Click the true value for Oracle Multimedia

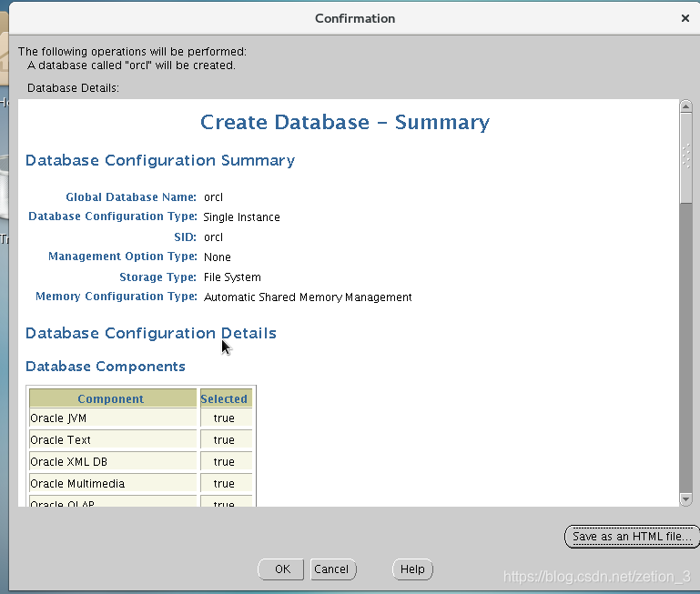pyautogui.click(x=224, y=484)
